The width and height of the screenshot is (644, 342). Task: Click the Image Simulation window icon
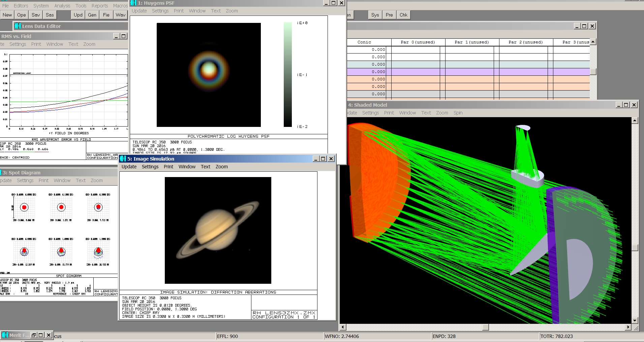(123, 159)
